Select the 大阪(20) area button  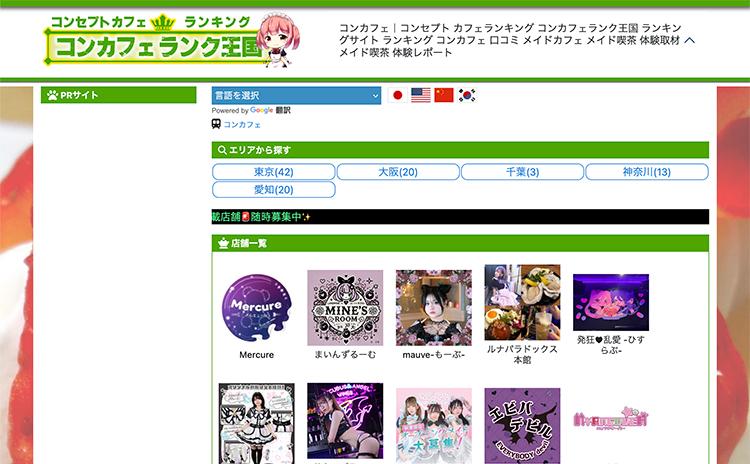[398, 172]
